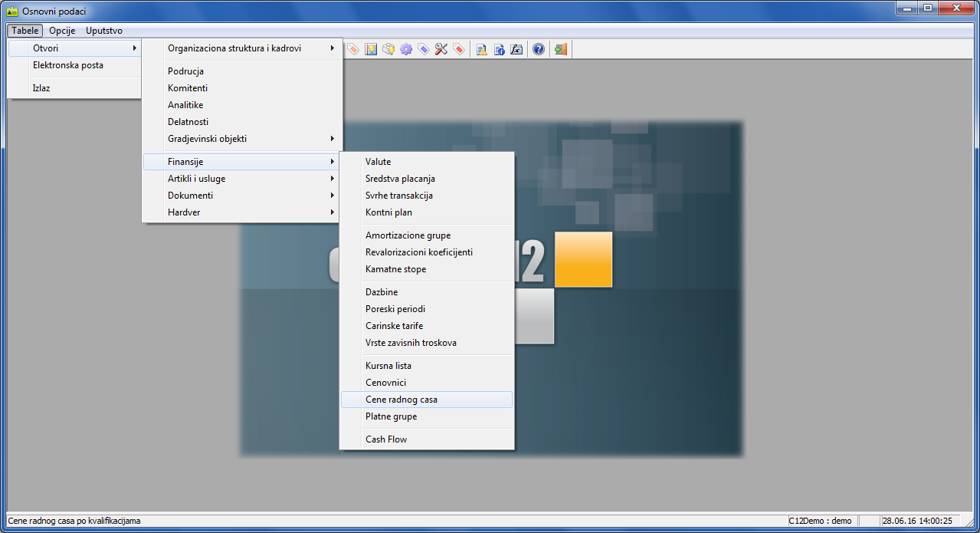Click the blue question mark help icon
The height and width of the screenshot is (533, 980).
[x=539, y=49]
